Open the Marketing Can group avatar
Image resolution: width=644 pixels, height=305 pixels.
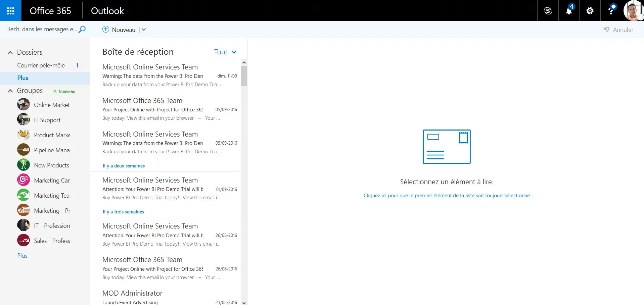click(24, 180)
